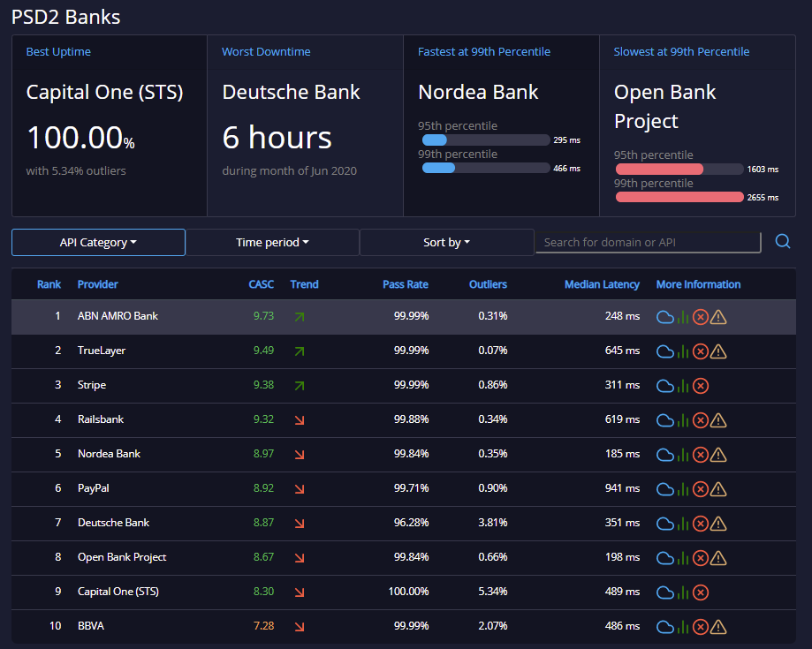This screenshot has height=649, width=812.
Task: Open cloud icon in Railsbank row
Action: pos(665,420)
